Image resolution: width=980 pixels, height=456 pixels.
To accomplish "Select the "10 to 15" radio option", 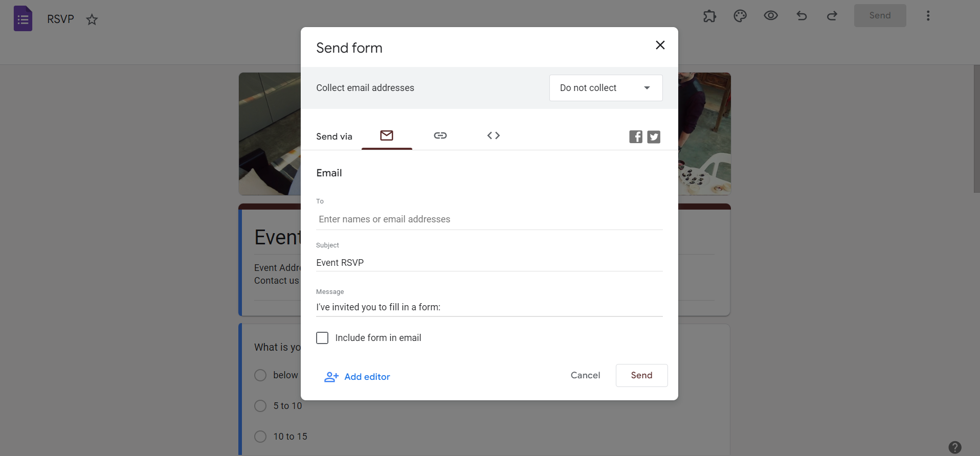I will point(260,437).
